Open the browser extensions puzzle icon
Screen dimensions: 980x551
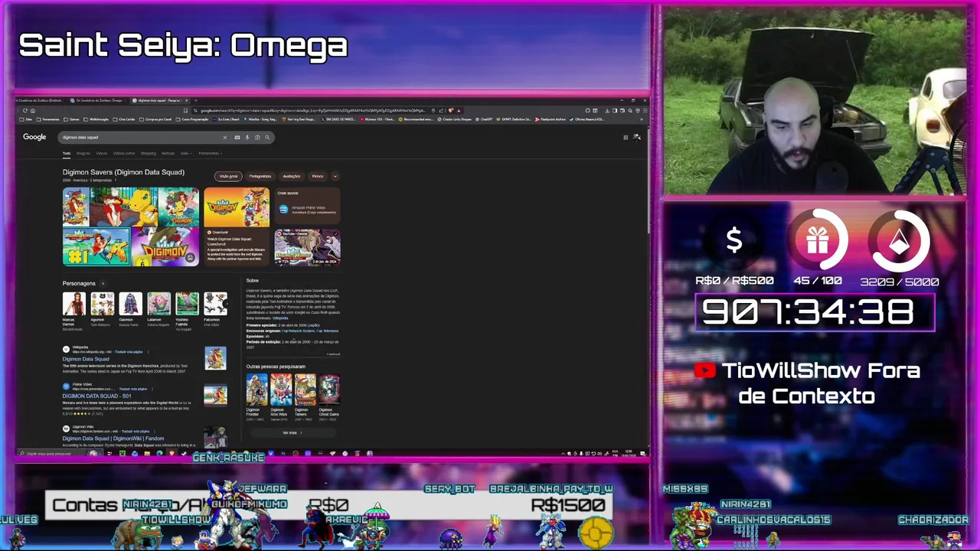point(587,111)
